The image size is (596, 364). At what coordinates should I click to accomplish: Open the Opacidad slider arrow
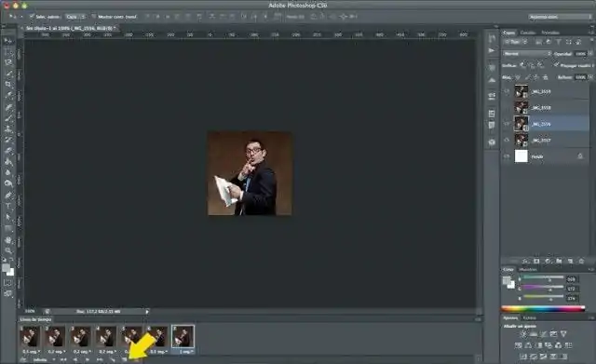pos(590,54)
